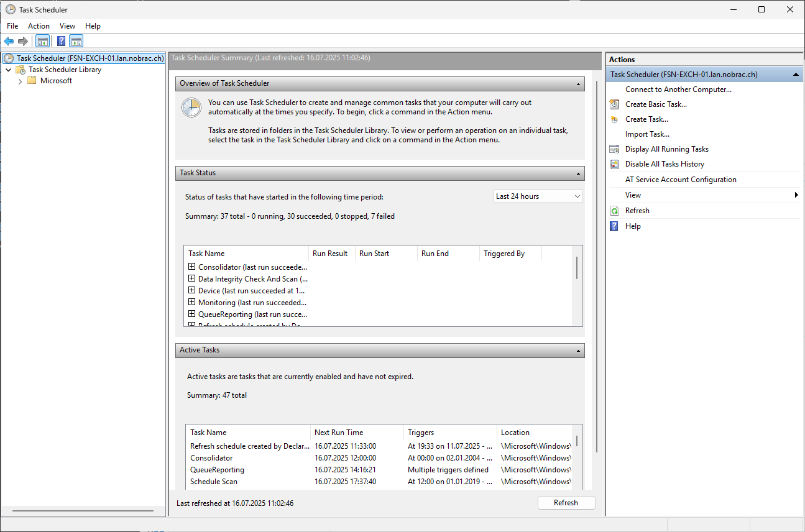Click the tree pane horizontal scrollbar
The image size is (805, 532).
[83, 511]
